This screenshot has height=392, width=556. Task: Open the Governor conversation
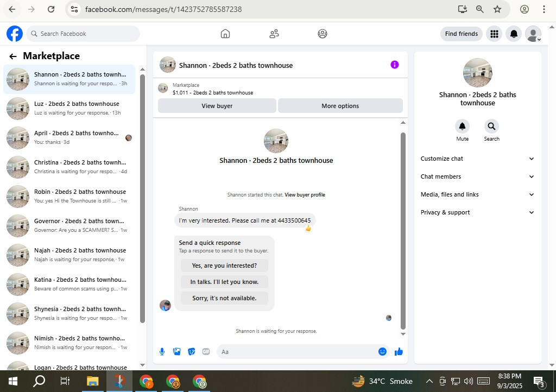pos(69,225)
